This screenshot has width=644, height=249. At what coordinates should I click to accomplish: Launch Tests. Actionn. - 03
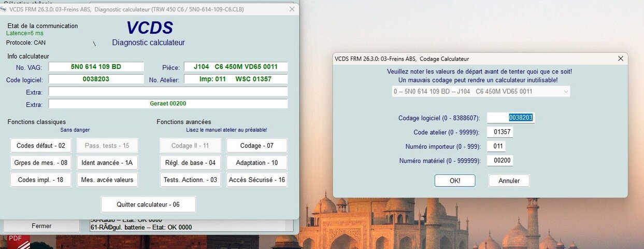[x=190, y=179]
